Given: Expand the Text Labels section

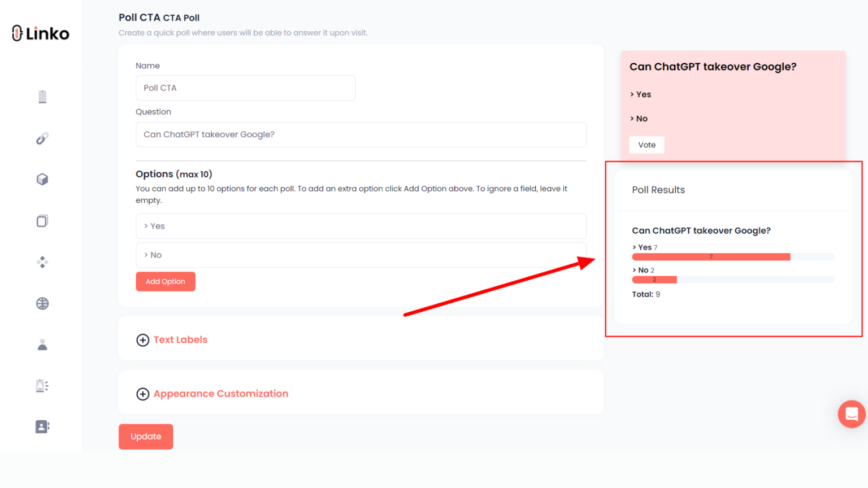Looking at the screenshot, I should [x=172, y=339].
